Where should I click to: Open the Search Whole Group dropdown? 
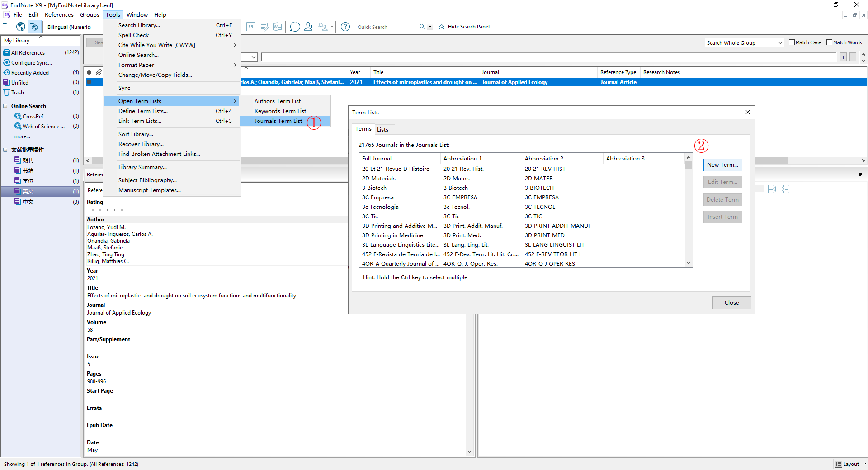click(x=744, y=43)
